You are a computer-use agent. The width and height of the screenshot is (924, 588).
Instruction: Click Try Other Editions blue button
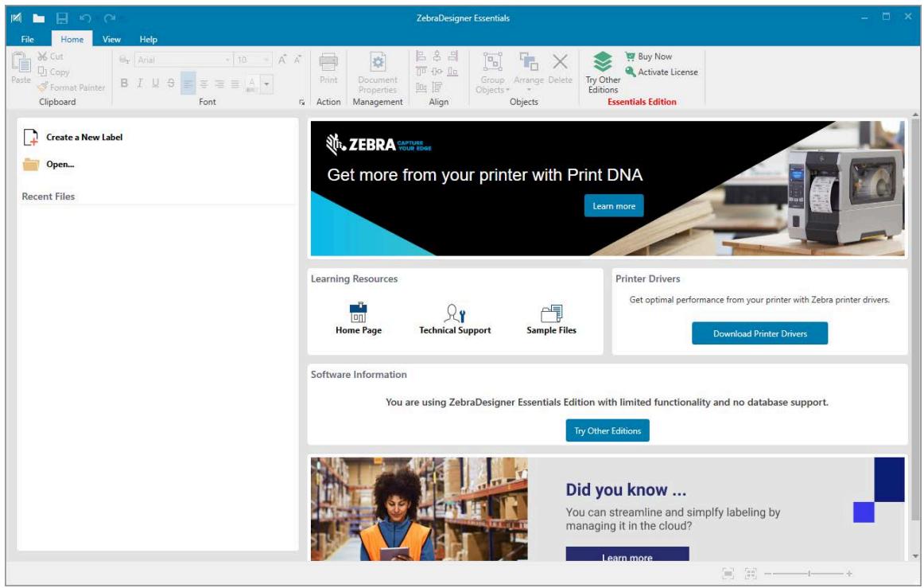point(608,430)
